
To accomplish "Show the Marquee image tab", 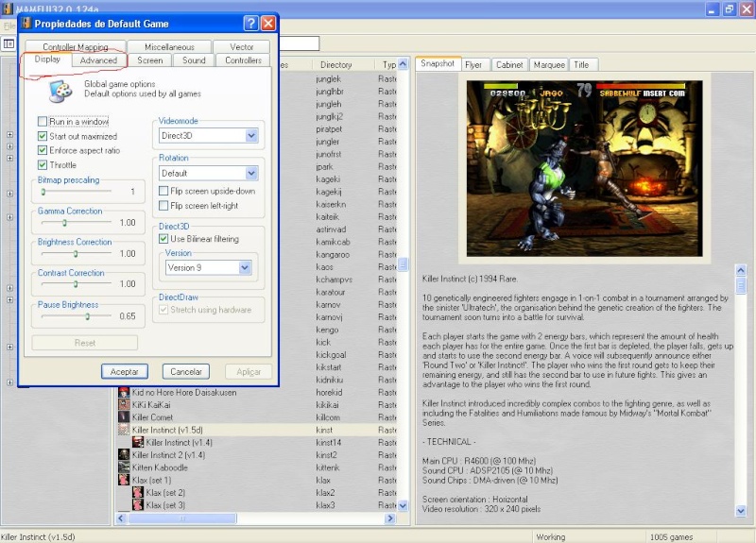I will [x=549, y=64].
